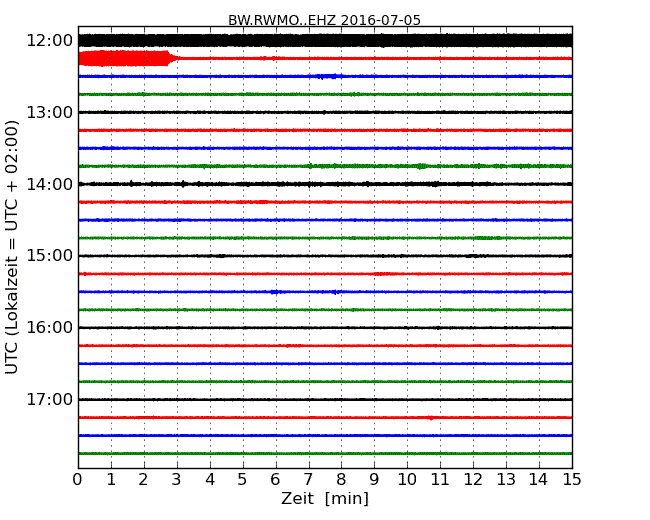Click x-axis tick label 12

pyautogui.click(x=473, y=479)
